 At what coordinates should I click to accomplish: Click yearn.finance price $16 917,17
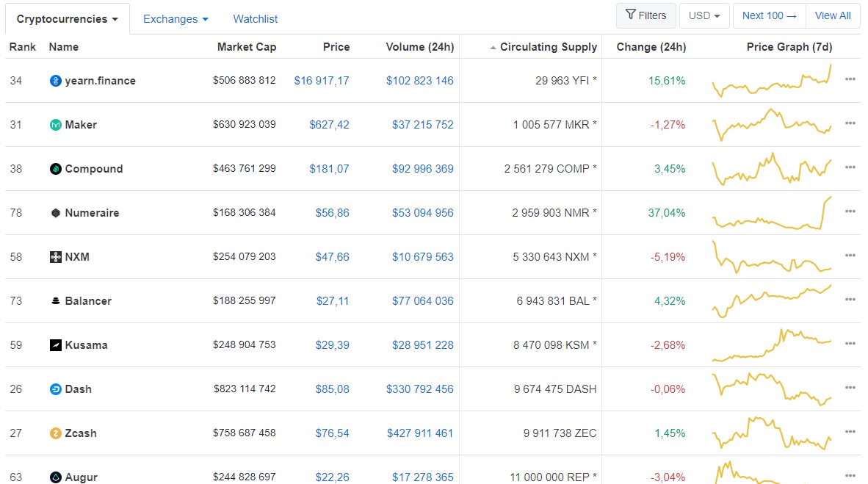coord(322,81)
